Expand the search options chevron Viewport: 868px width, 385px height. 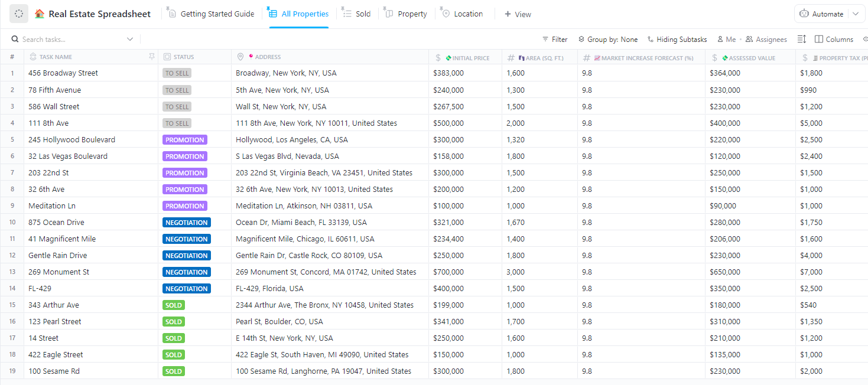coord(130,39)
